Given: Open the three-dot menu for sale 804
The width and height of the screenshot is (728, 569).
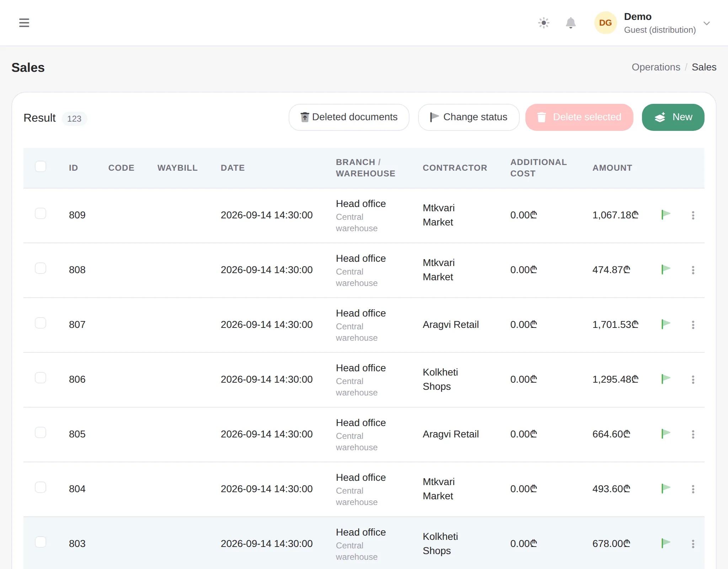Looking at the screenshot, I should [x=693, y=489].
